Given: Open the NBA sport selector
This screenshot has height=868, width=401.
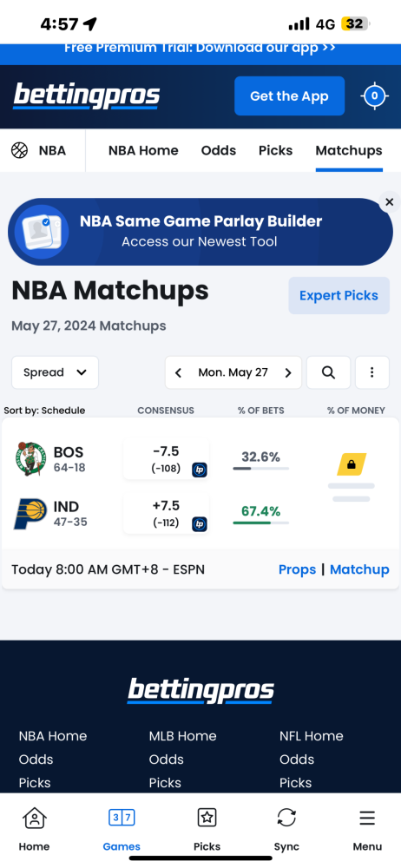Looking at the screenshot, I should pos(39,150).
